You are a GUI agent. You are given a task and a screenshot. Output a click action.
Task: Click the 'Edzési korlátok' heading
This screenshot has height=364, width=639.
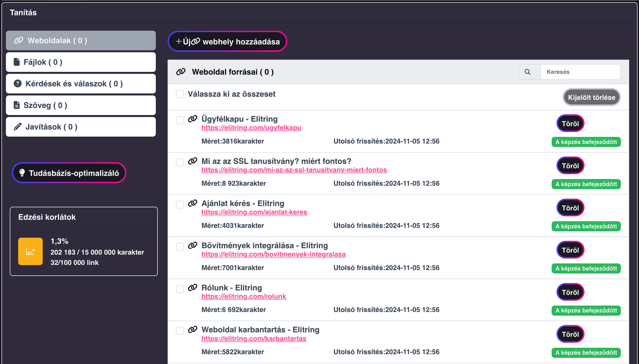click(x=47, y=217)
